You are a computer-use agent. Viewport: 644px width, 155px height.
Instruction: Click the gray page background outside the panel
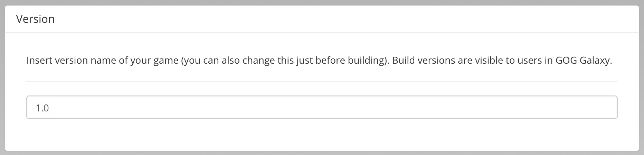click(322, 2)
